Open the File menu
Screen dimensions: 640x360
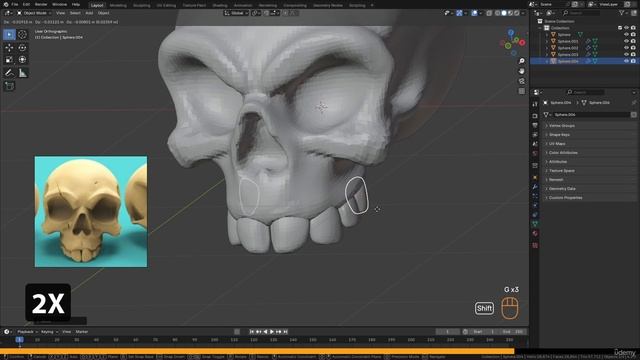tap(15, 4)
